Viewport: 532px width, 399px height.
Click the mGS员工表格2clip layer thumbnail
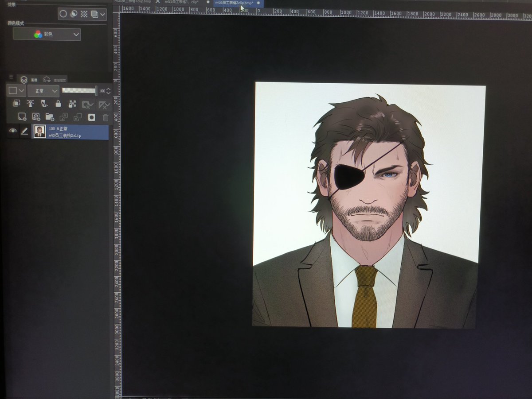tap(40, 132)
